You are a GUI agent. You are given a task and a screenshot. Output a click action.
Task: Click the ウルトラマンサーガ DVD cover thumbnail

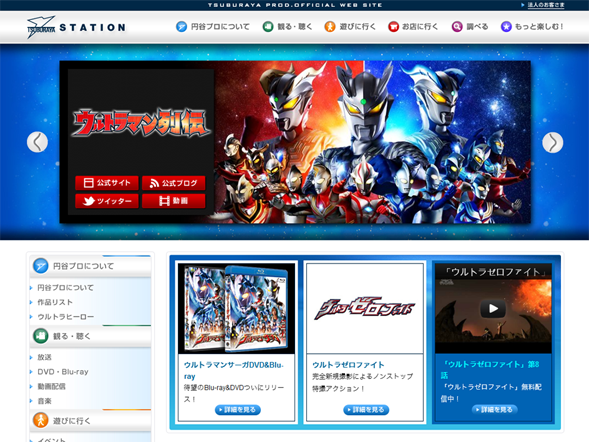pyautogui.click(x=236, y=308)
